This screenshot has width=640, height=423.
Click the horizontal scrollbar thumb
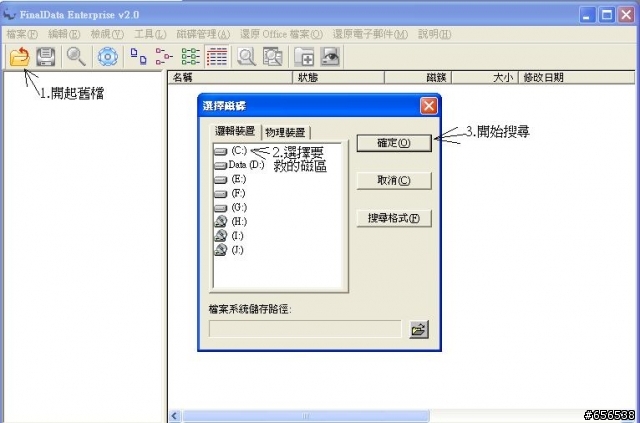click(x=305, y=416)
